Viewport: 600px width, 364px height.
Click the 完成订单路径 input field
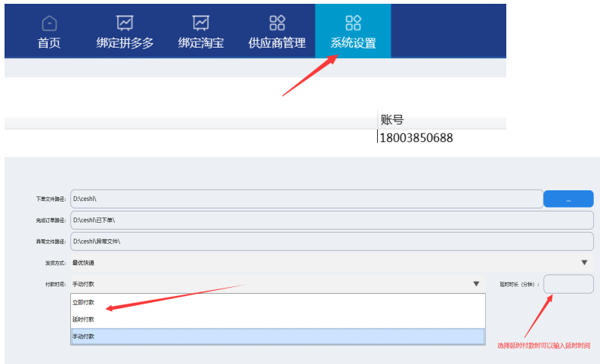pyautogui.click(x=331, y=220)
